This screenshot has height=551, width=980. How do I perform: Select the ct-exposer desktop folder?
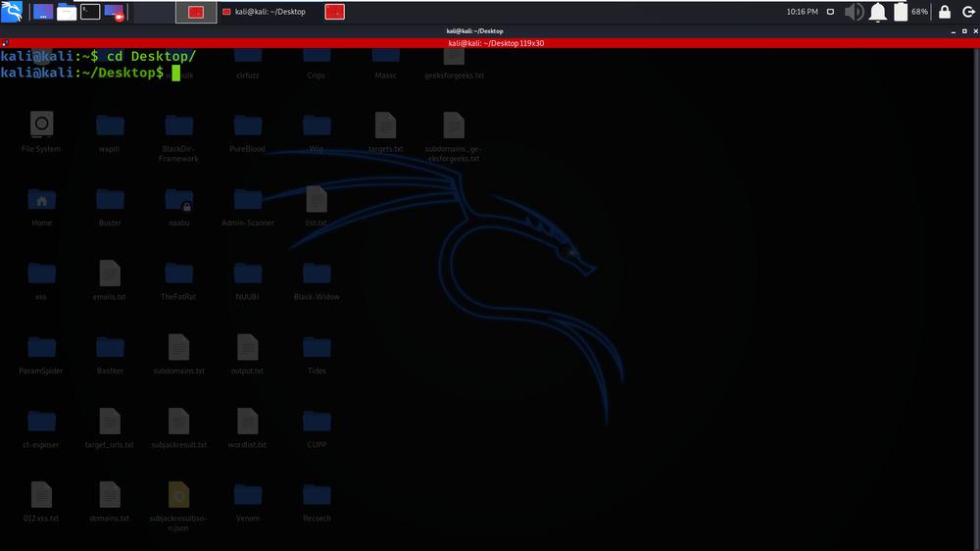(41, 428)
